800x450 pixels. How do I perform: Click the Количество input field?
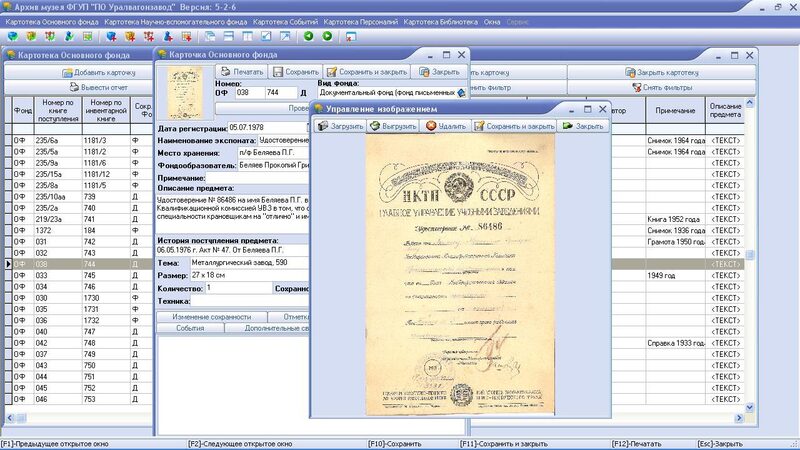point(238,288)
